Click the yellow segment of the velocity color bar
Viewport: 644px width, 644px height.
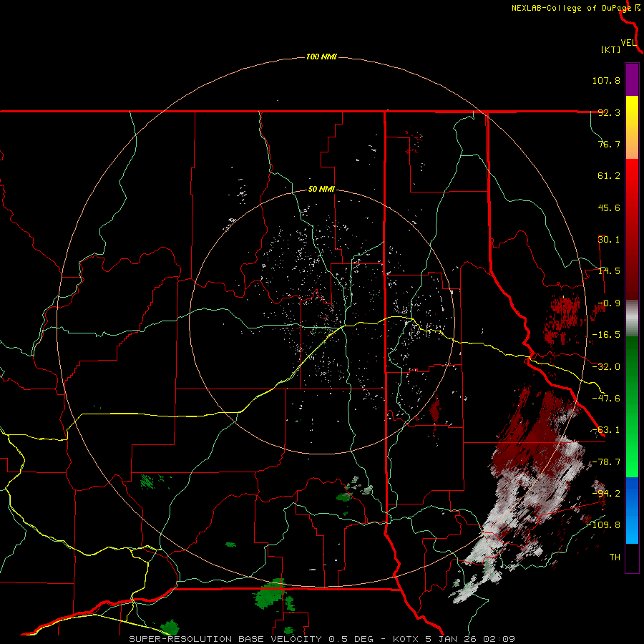coord(632,127)
